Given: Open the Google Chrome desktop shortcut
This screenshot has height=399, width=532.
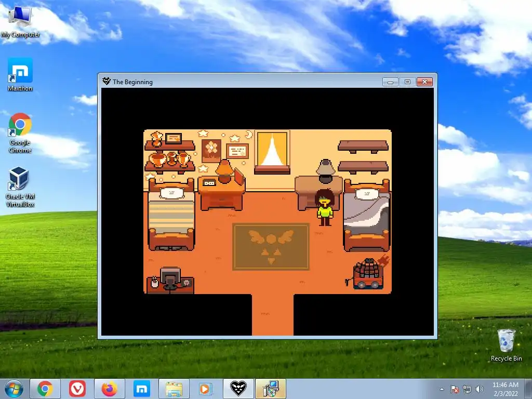Looking at the screenshot, I should click(x=20, y=133).
